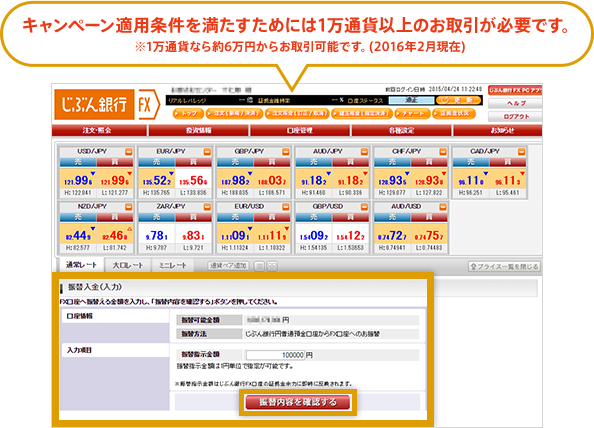
Task: Collapse rates with プライス一覧を閉じる
Action: coord(504,267)
